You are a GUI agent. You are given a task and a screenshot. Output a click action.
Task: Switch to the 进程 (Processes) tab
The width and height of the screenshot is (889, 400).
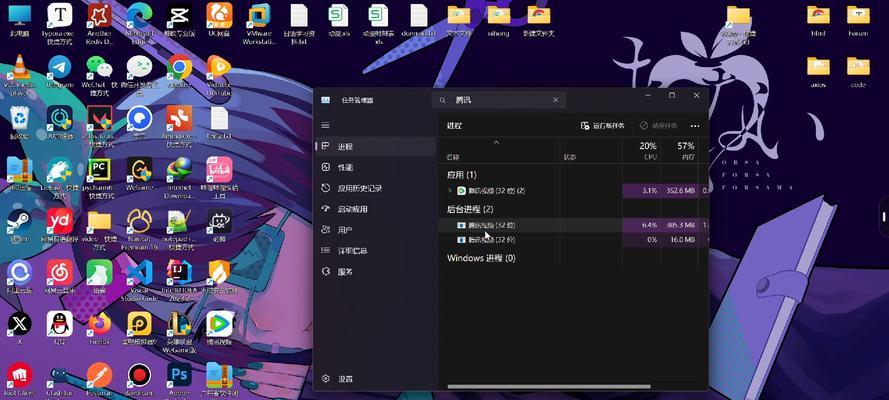pos(375,146)
